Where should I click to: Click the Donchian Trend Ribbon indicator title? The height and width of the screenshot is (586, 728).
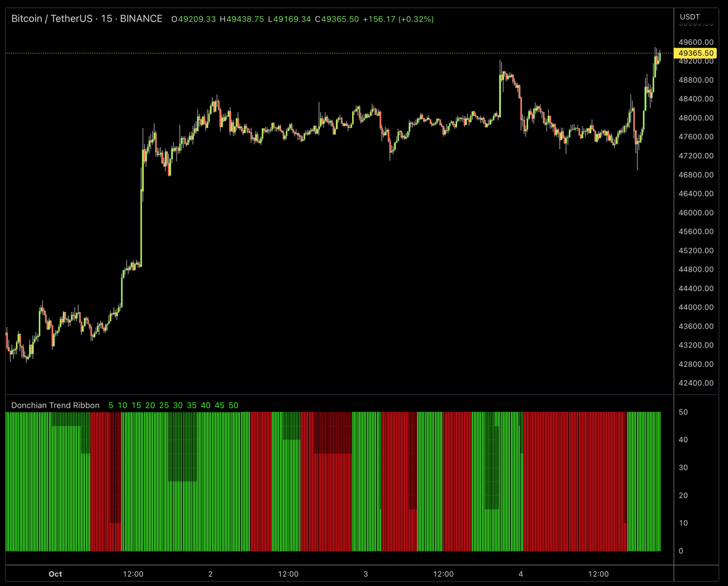[55, 405]
